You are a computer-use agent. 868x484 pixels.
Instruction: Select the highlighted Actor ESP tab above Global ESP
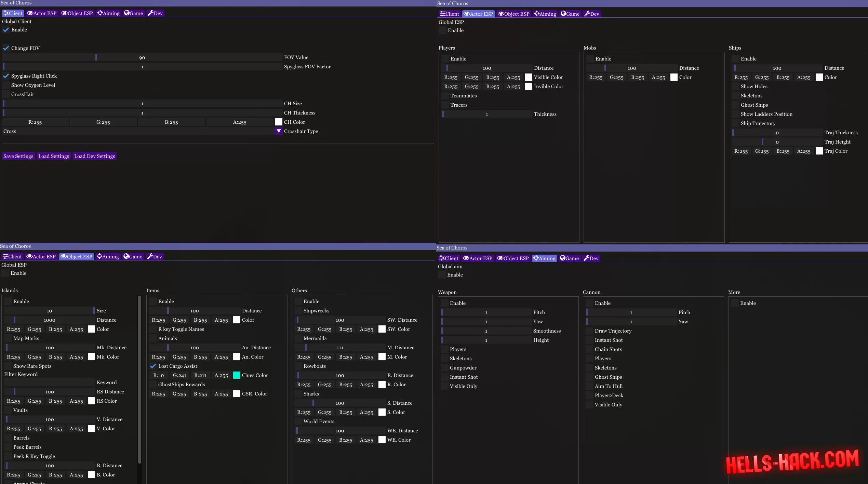coord(478,14)
